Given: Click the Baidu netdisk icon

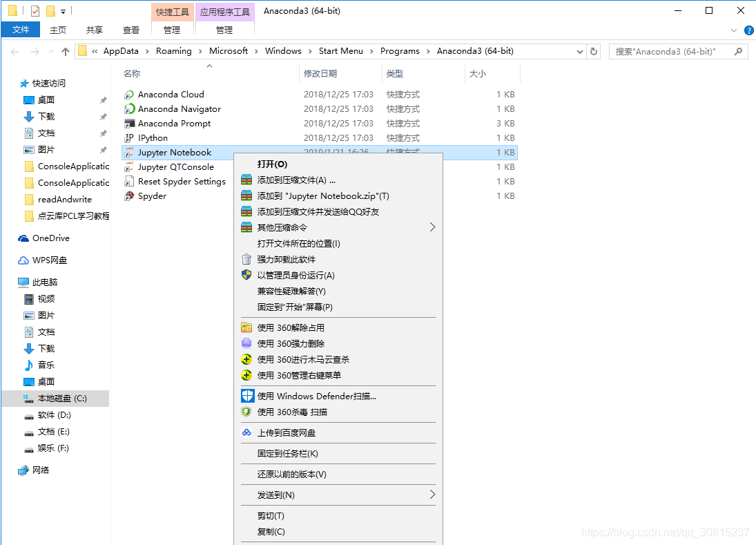Looking at the screenshot, I should [246, 432].
